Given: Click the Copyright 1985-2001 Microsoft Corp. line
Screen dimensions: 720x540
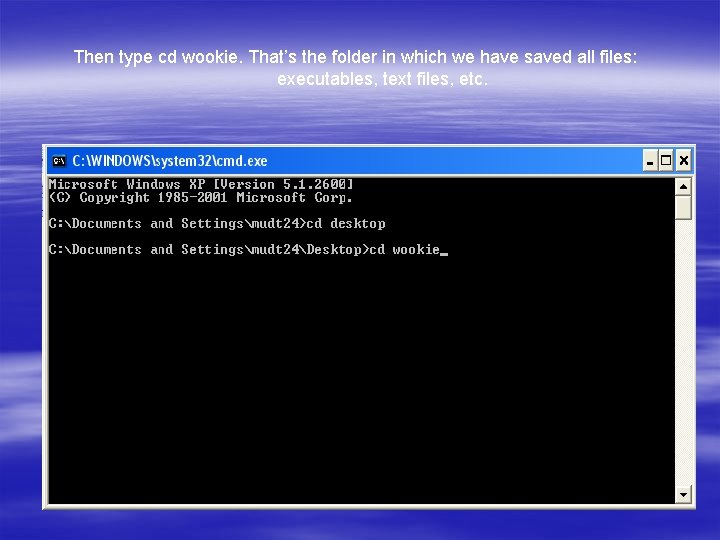Looking at the screenshot, I should pos(201,198).
